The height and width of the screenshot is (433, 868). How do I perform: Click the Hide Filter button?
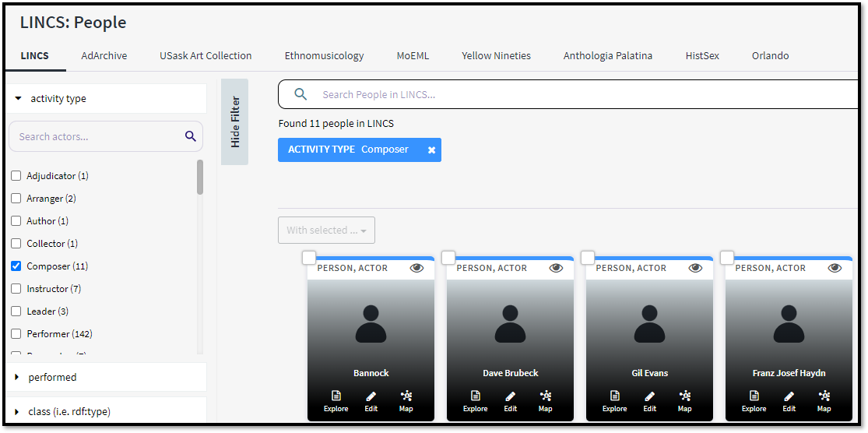point(235,121)
